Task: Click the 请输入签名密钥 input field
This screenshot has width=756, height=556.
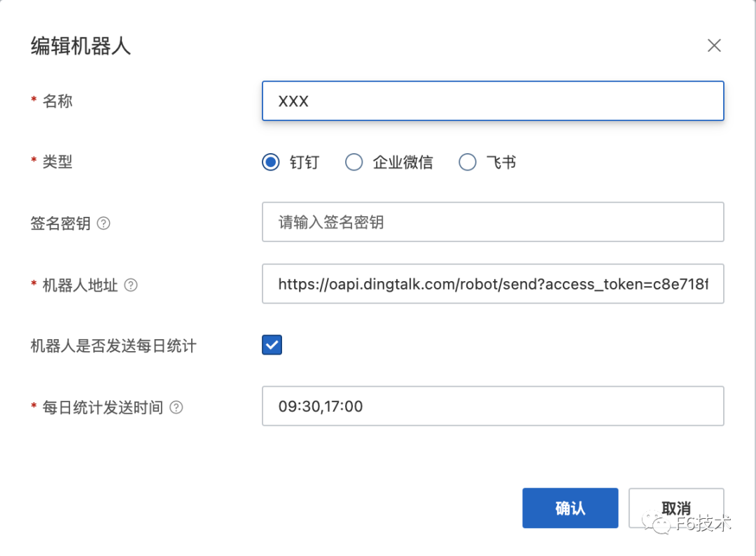Action: 492,222
